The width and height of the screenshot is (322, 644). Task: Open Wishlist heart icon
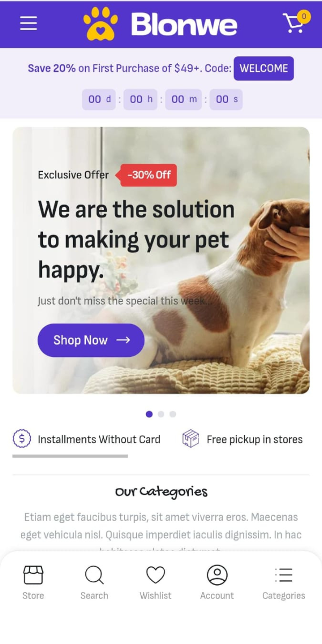point(156,575)
